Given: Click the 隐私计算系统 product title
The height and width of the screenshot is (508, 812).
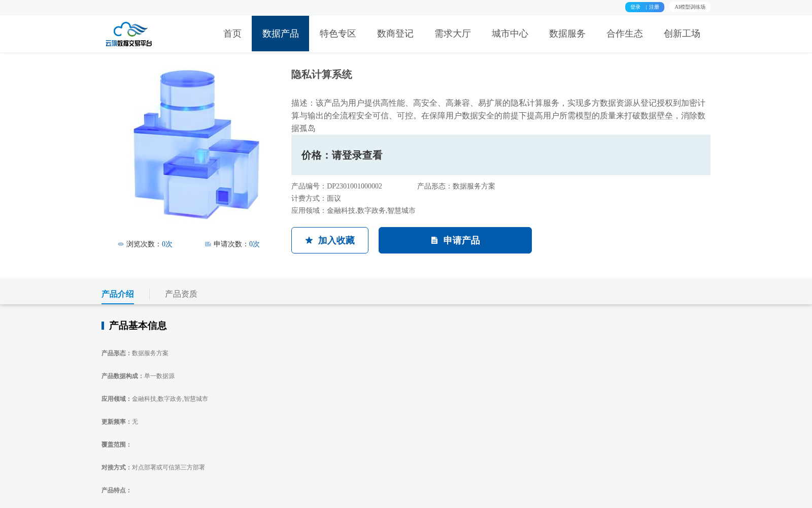Looking at the screenshot, I should pos(322,75).
